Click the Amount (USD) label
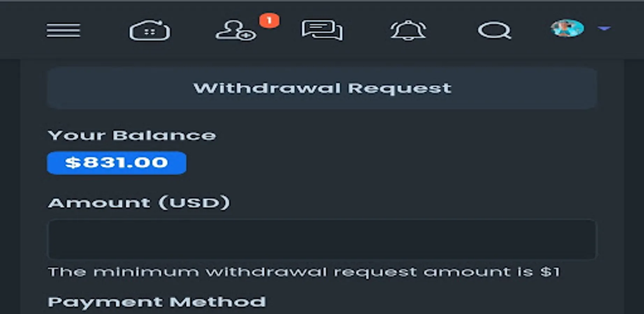Image resolution: width=644 pixels, height=314 pixels. pos(139,203)
